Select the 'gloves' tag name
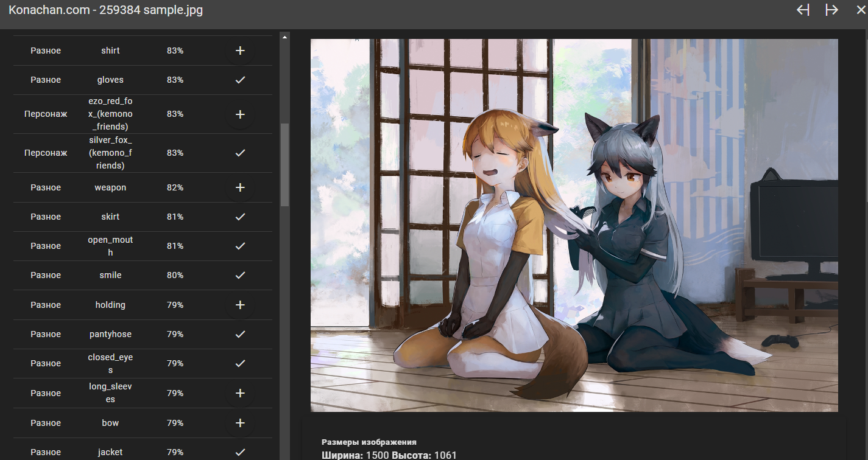This screenshot has height=460, width=868. (x=110, y=80)
